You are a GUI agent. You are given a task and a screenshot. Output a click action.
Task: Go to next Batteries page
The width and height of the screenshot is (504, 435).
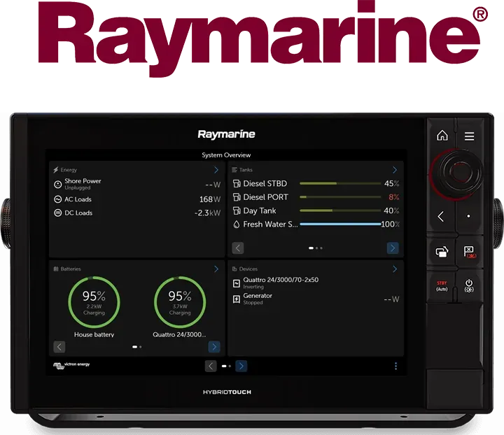click(x=214, y=347)
